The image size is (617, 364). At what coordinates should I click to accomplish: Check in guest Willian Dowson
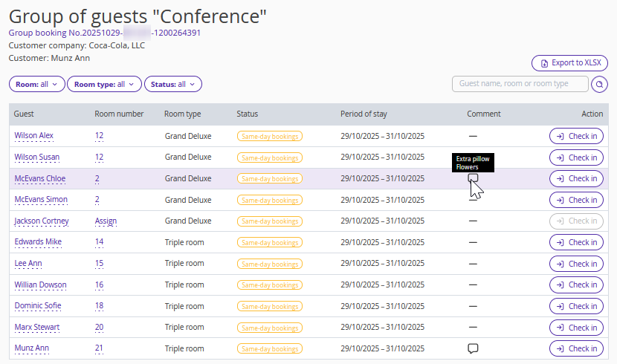point(576,285)
